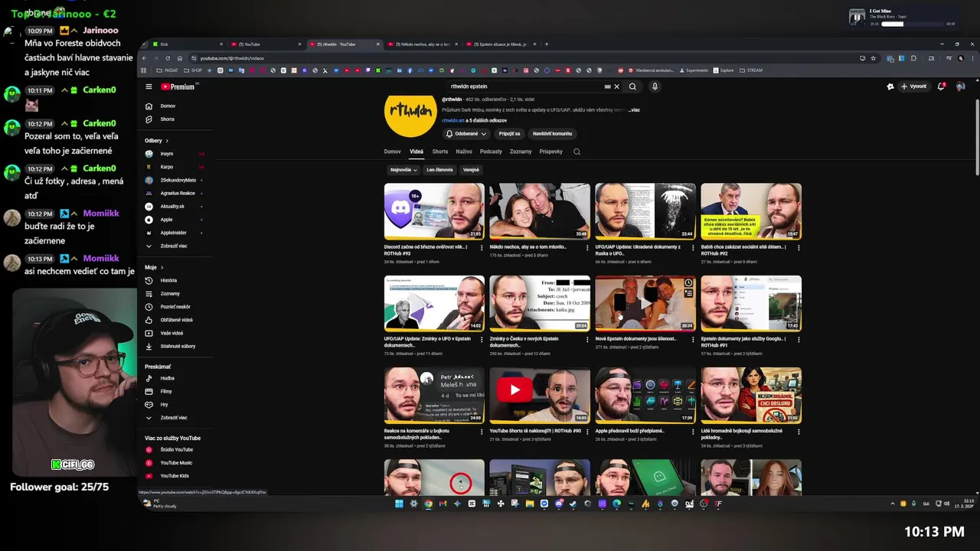Open Discord age verification video thumbnail

click(x=434, y=211)
